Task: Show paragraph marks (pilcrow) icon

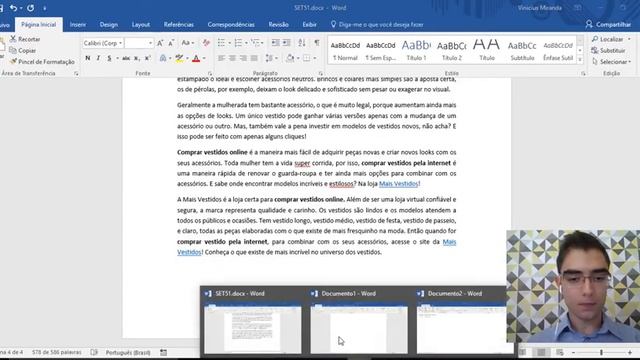Action: tap(317, 43)
